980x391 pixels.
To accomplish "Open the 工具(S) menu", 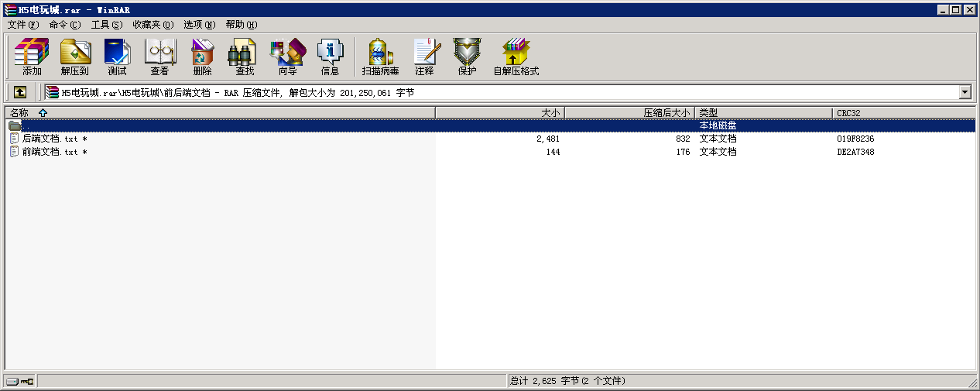I will [106, 25].
